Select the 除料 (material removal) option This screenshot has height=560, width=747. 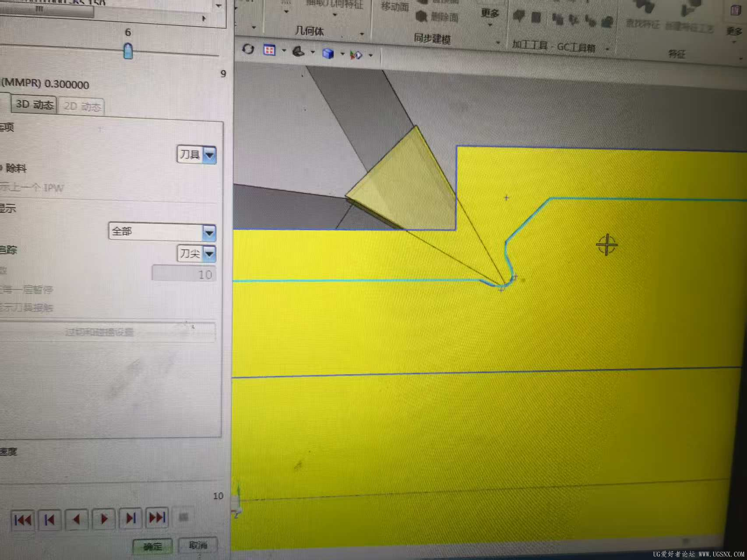16,168
